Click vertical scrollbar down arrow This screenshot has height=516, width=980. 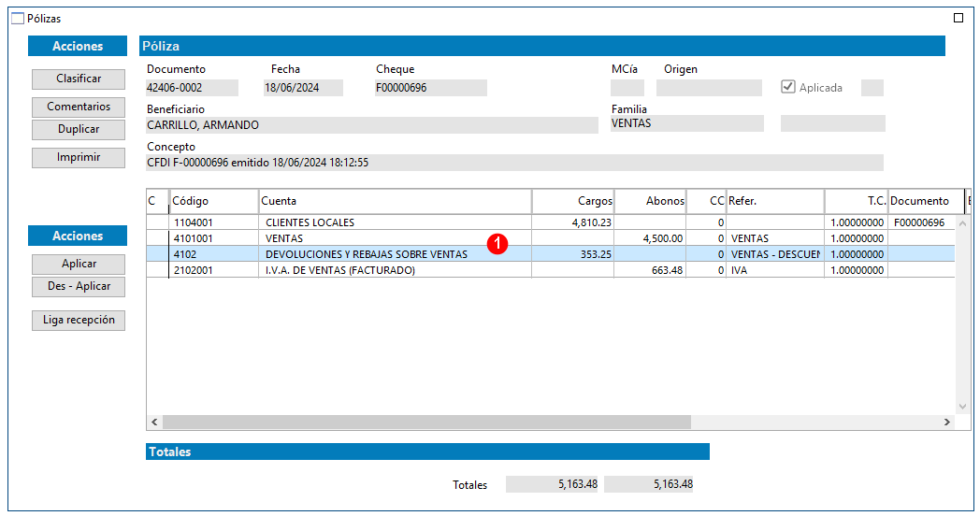962,407
